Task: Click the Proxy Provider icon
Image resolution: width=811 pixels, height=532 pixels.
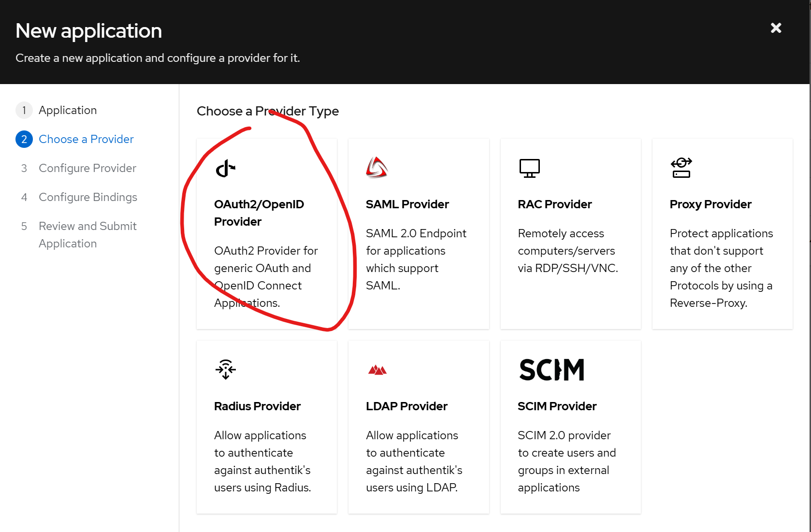Action: (x=681, y=168)
